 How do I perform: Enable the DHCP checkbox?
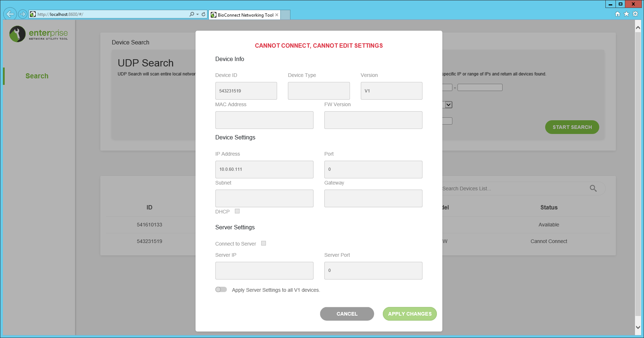[x=237, y=211]
